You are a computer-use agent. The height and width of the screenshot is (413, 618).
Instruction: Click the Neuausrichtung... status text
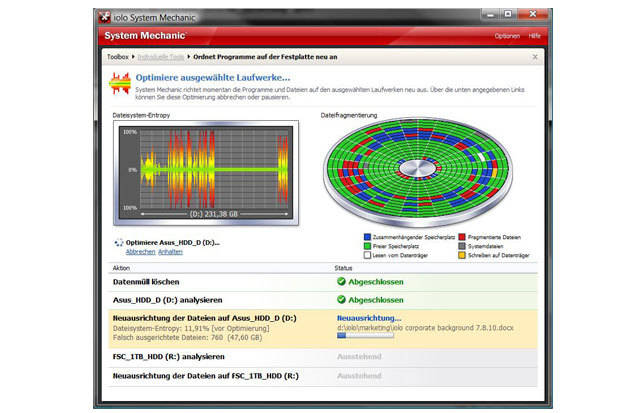click(x=369, y=318)
